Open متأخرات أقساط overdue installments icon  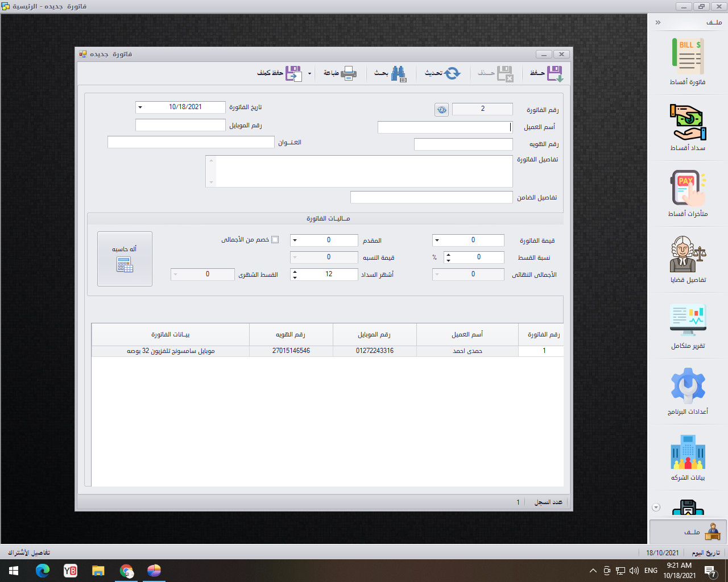point(688,193)
